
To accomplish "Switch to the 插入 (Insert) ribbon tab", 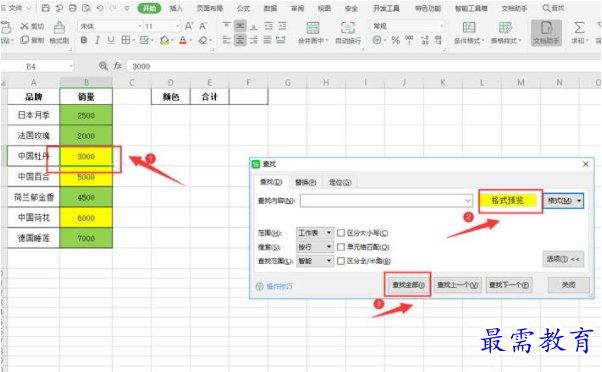I will pyautogui.click(x=176, y=8).
